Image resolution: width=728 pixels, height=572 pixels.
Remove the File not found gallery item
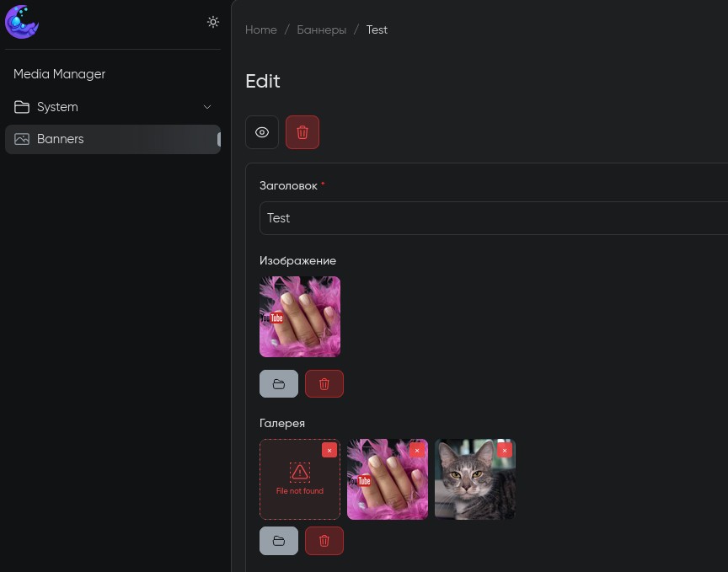(329, 451)
